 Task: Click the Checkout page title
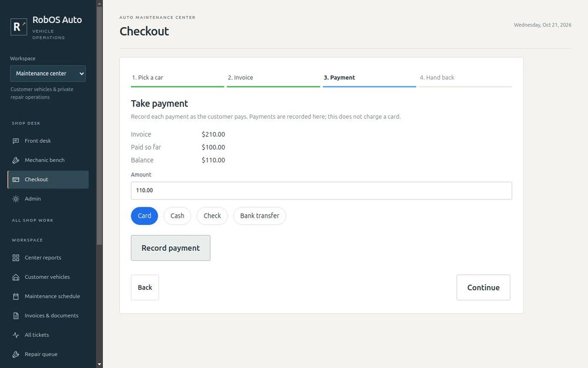click(x=145, y=31)
